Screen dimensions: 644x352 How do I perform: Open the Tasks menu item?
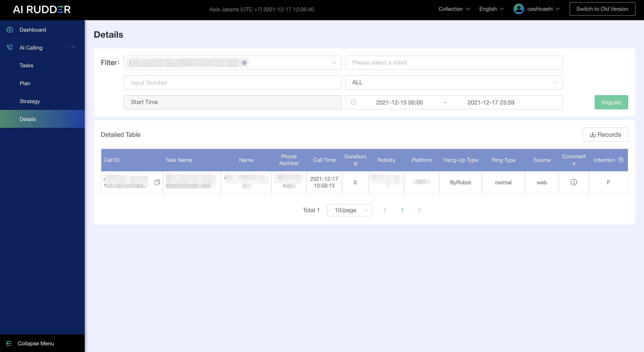tap(26, 65)
